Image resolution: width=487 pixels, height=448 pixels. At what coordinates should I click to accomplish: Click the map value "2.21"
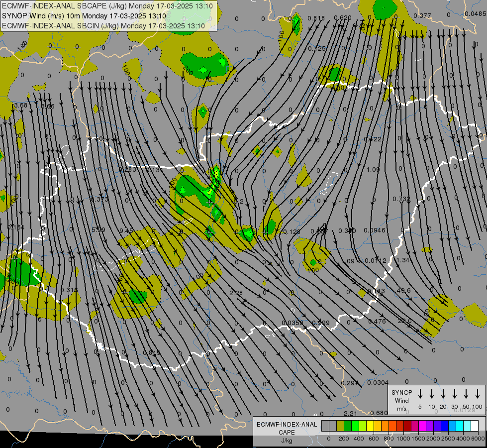pyautogui.click(x=350, y=414)
